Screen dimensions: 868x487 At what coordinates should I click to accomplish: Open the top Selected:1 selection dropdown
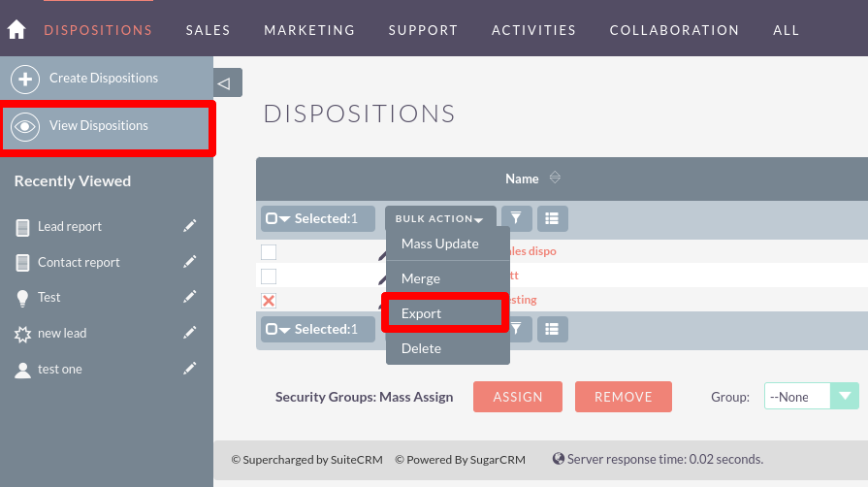(x=318, y=218)
